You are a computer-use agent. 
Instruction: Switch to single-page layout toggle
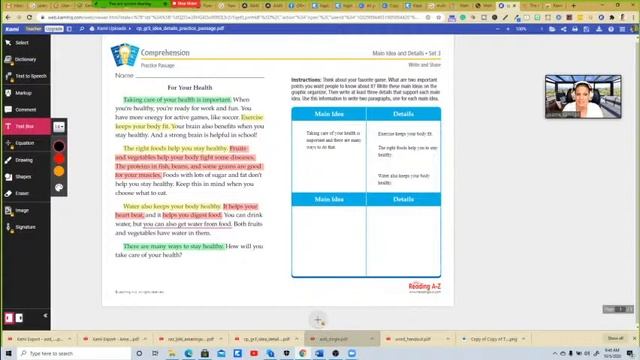pyautogui.click(x=9, y=318)
